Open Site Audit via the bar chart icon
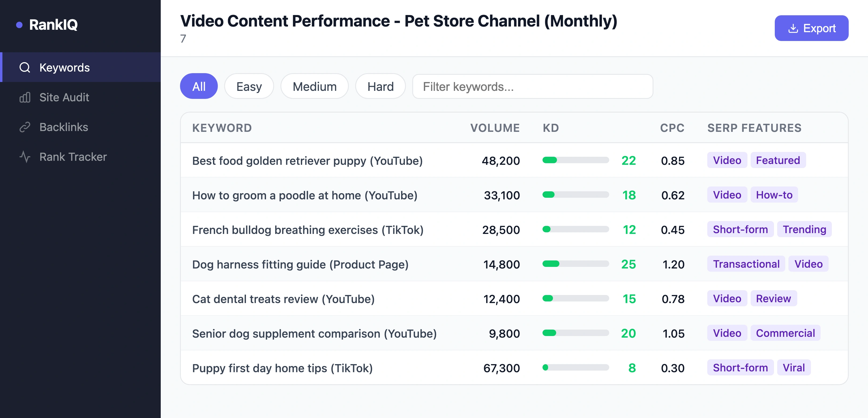Screen dimensions: 868x418 click(24, 97)
